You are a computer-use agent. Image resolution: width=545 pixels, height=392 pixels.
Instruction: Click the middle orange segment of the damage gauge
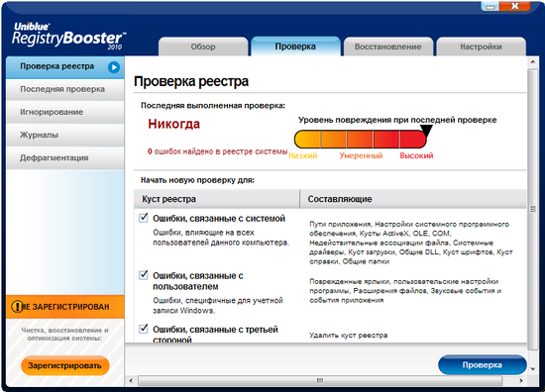coord(360,140)
